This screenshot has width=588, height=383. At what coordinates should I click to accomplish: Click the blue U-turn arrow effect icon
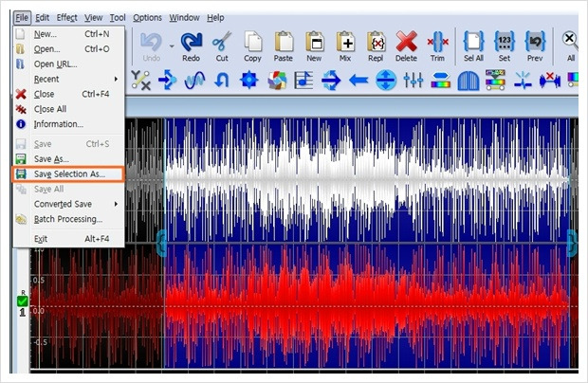tap(222, 81)
